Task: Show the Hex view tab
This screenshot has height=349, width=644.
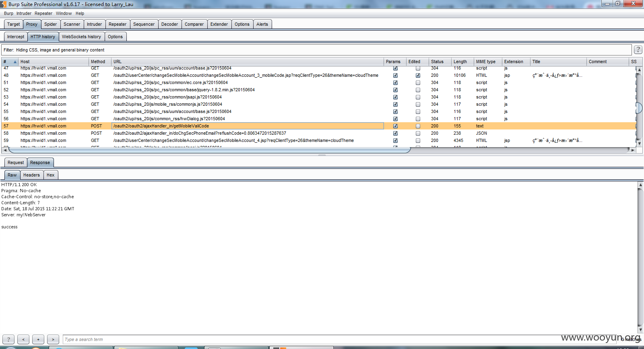Action: [x=50, y=175]
